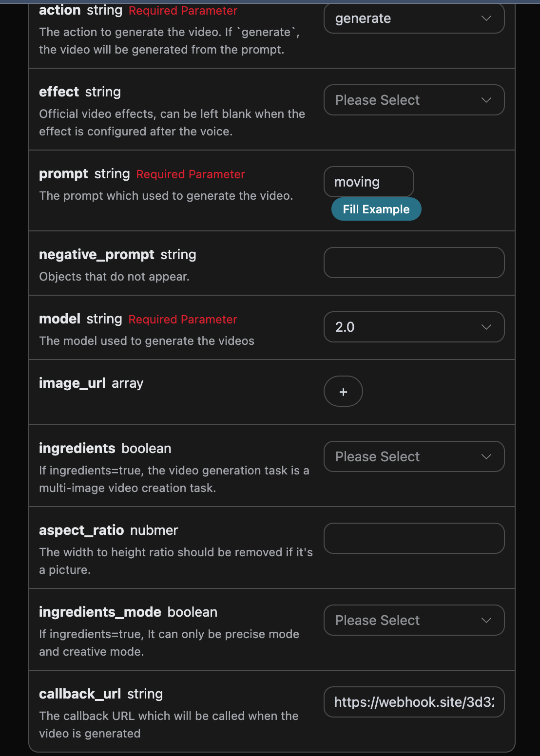Select the callback_url webhook field

click(x=414, y=702)
